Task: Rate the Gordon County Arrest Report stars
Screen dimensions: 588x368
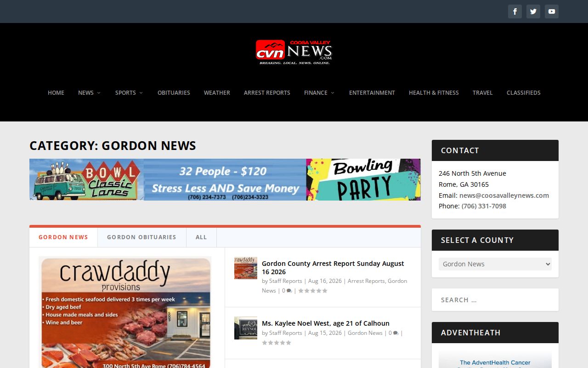Action: pos(313,291)
